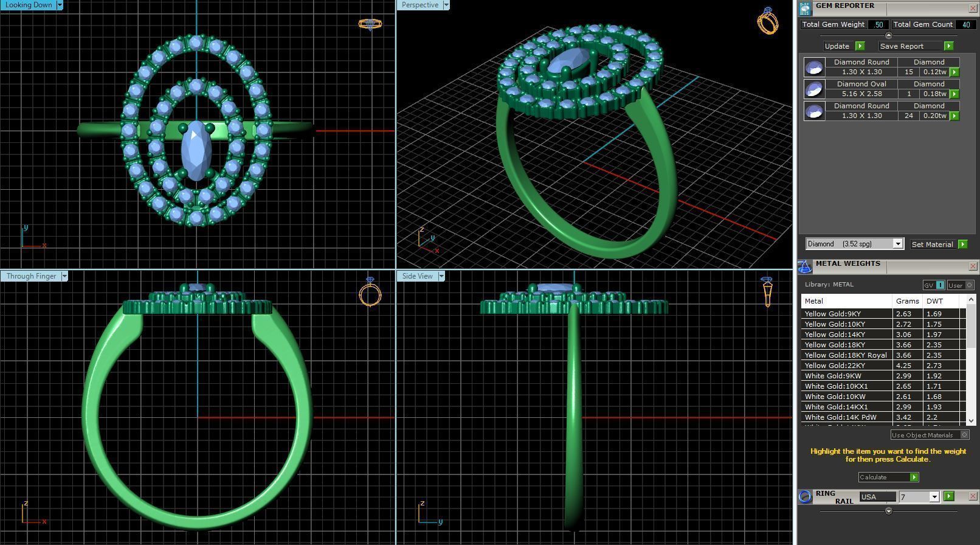Click ring orientation icon in Side View viewport

(767, 292)
